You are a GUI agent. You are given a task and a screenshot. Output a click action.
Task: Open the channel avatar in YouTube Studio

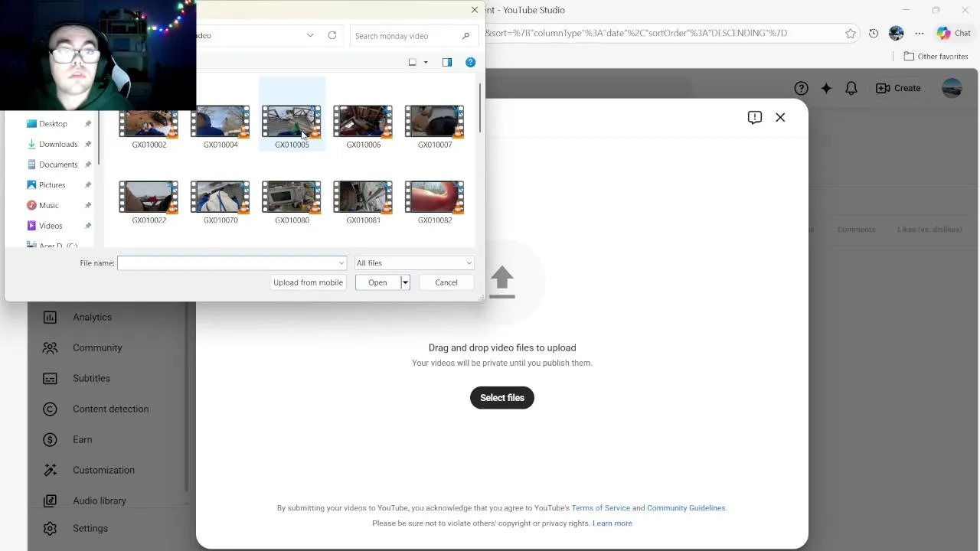point(952,88)
